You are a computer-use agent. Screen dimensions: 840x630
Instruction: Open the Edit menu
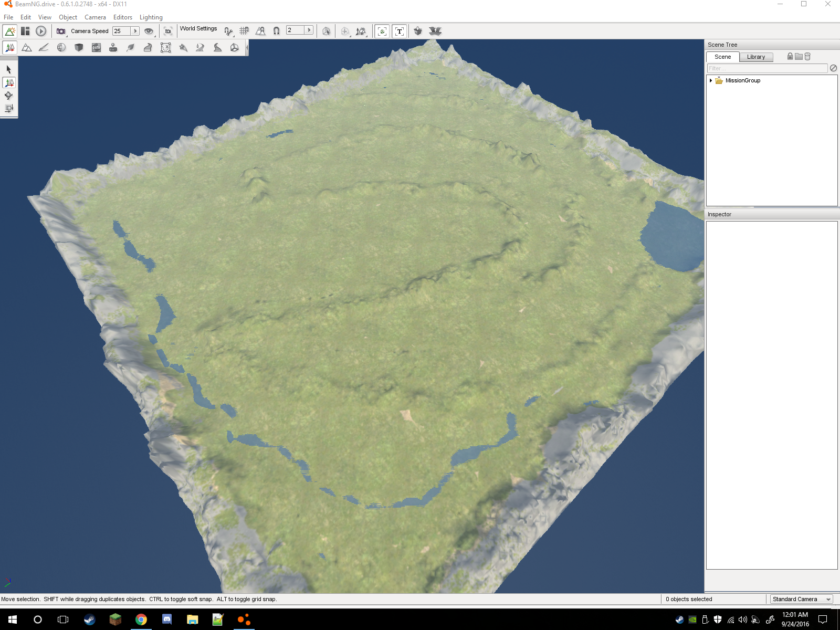click(26, 17)
